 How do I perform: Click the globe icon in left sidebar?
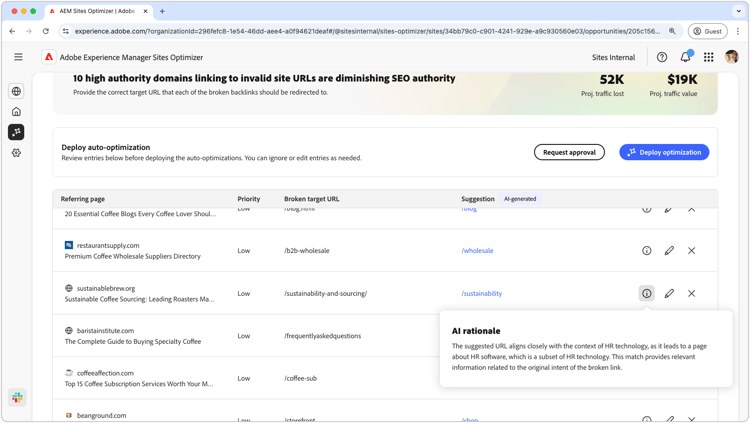point(16,91)
